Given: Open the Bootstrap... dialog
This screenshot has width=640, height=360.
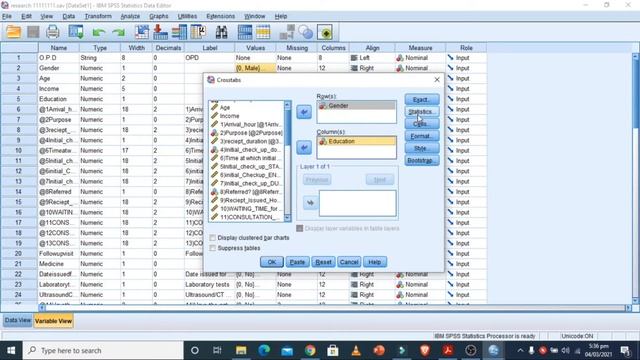Looking at the screenshot, I should (x=422, y=160).
